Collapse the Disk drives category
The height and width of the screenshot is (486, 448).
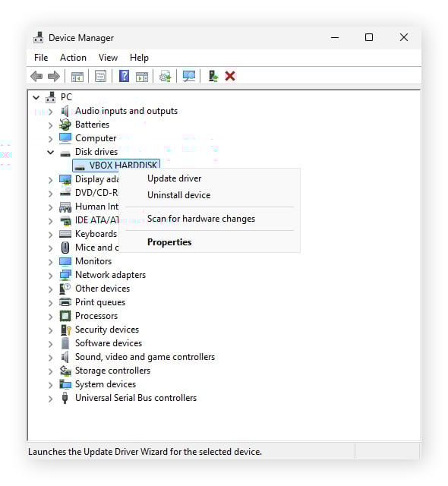51,152
